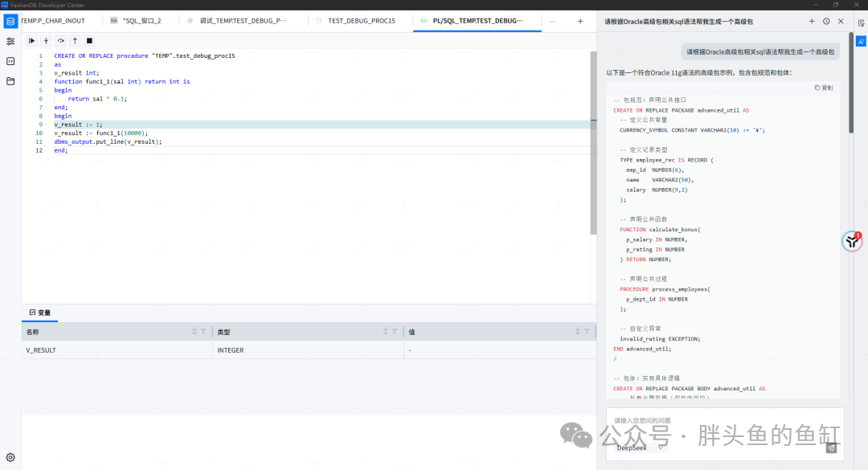Open AI chat history clock icon

point(826,22)
